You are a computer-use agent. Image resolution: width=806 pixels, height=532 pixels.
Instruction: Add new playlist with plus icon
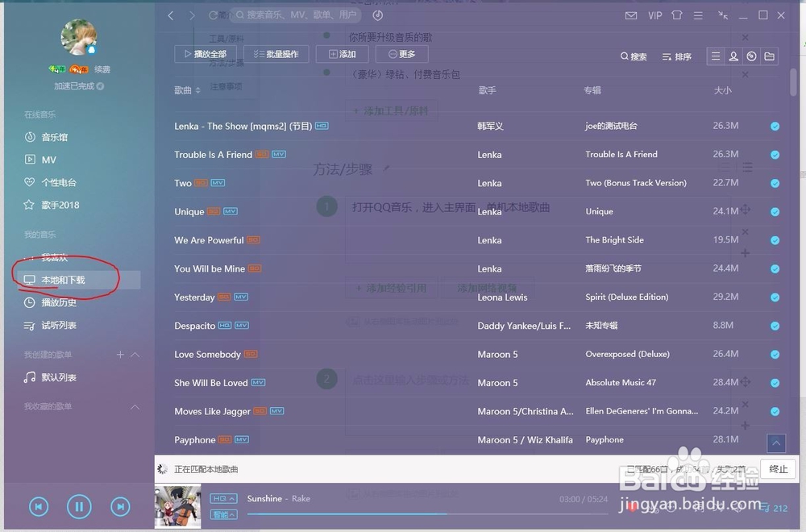point(120,355)
